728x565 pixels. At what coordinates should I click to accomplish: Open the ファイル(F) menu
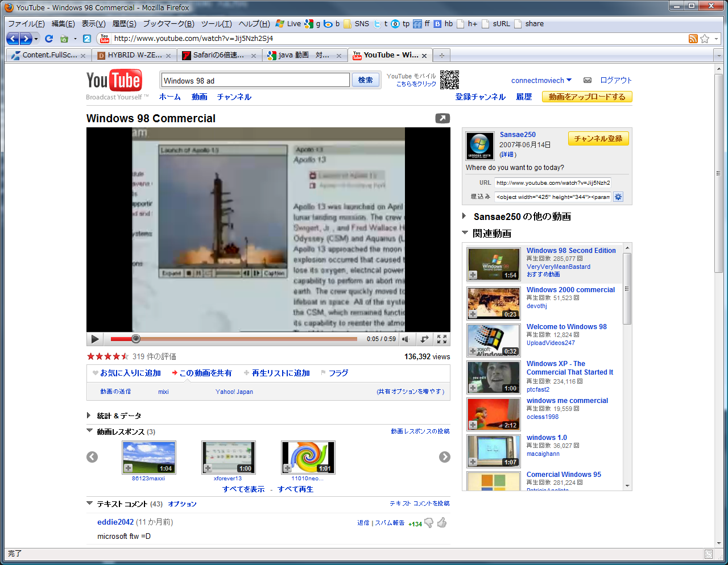[x=26, y=24]
